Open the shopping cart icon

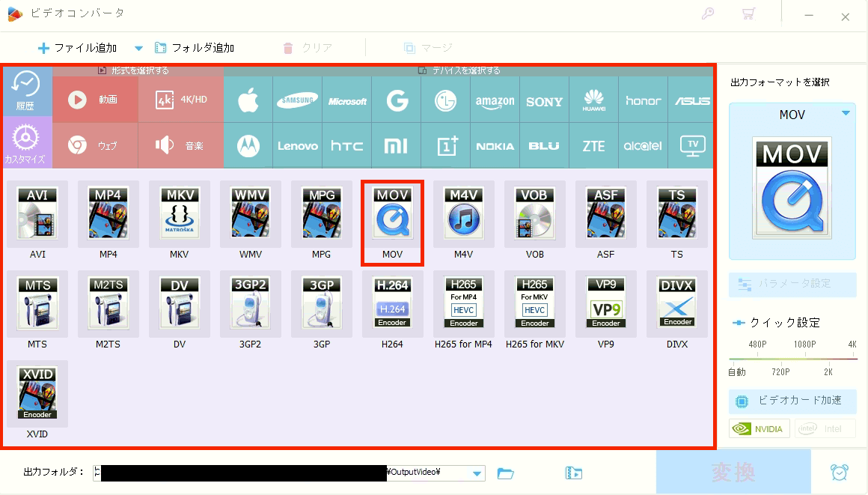click(748, 14)
